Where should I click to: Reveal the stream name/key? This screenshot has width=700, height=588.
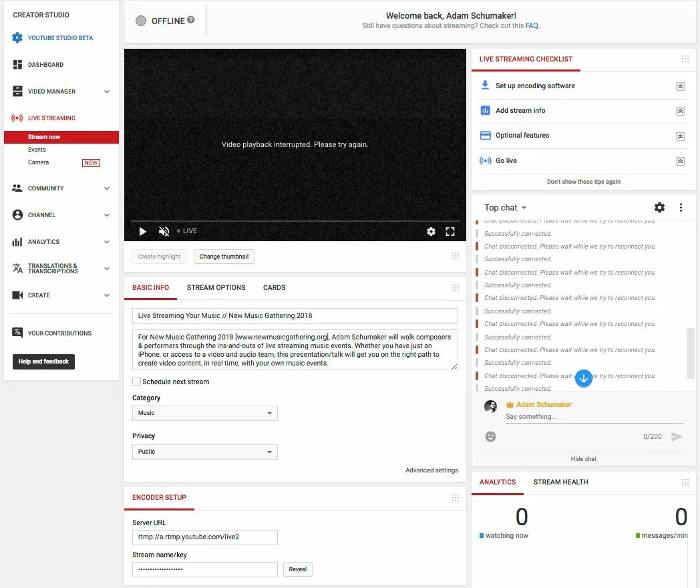297,569
